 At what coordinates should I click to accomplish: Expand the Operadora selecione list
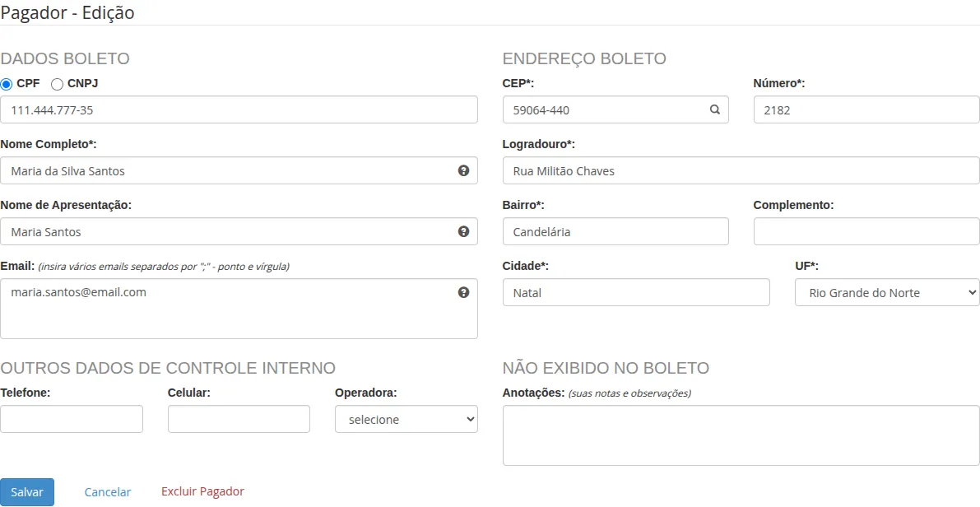[x=406, y=419]
